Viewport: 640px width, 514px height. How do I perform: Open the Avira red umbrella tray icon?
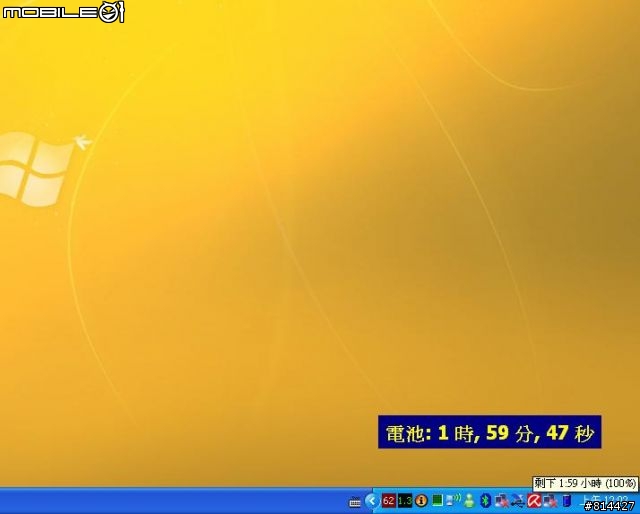click(x=534, y=501)
